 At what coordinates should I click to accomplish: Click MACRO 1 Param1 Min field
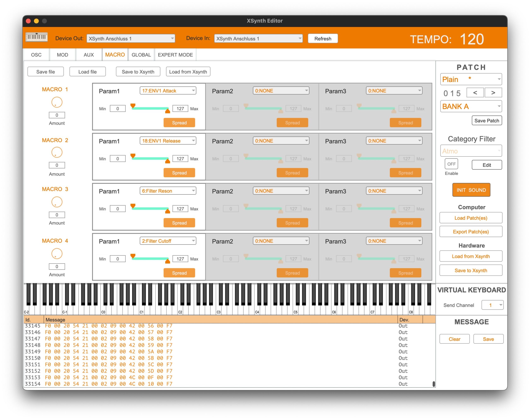point(118,108)
